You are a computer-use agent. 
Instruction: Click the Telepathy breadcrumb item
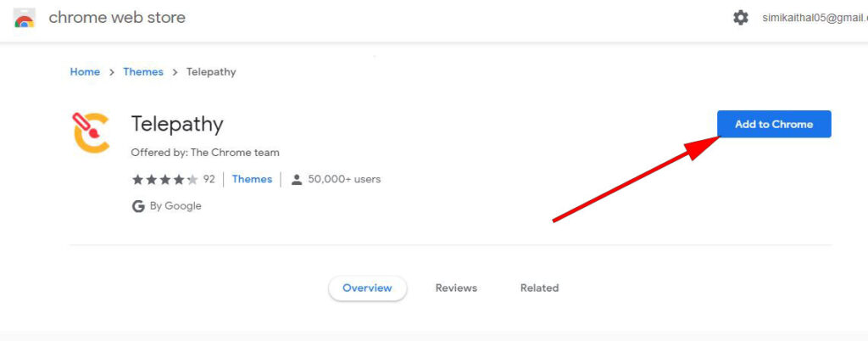[x=211, y=72]
